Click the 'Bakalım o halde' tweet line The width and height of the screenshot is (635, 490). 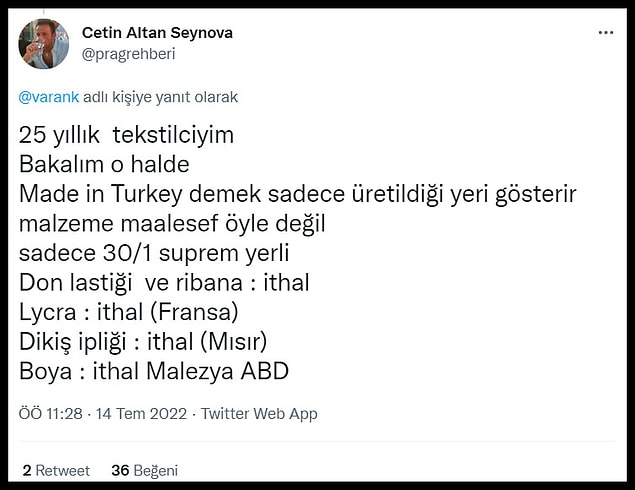click(104, 164)
